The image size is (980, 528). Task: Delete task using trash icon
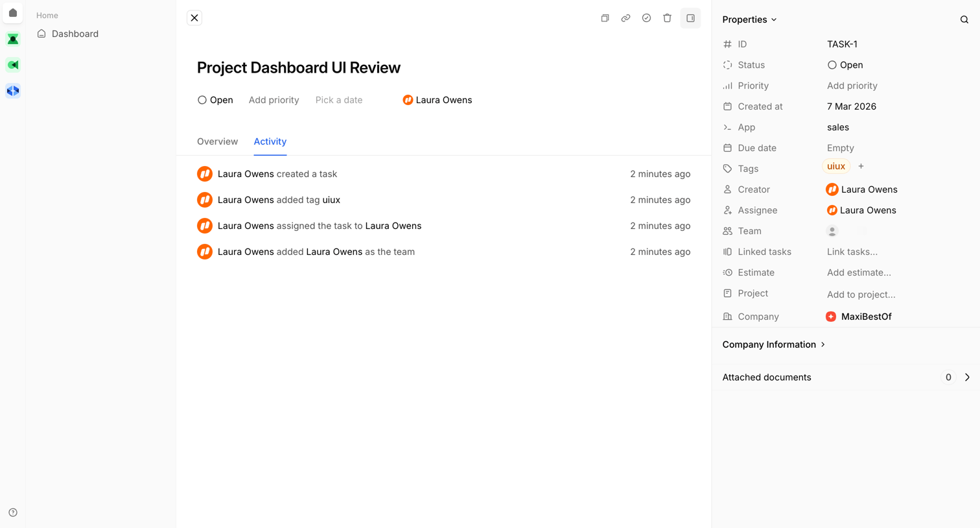pos(667,18)
